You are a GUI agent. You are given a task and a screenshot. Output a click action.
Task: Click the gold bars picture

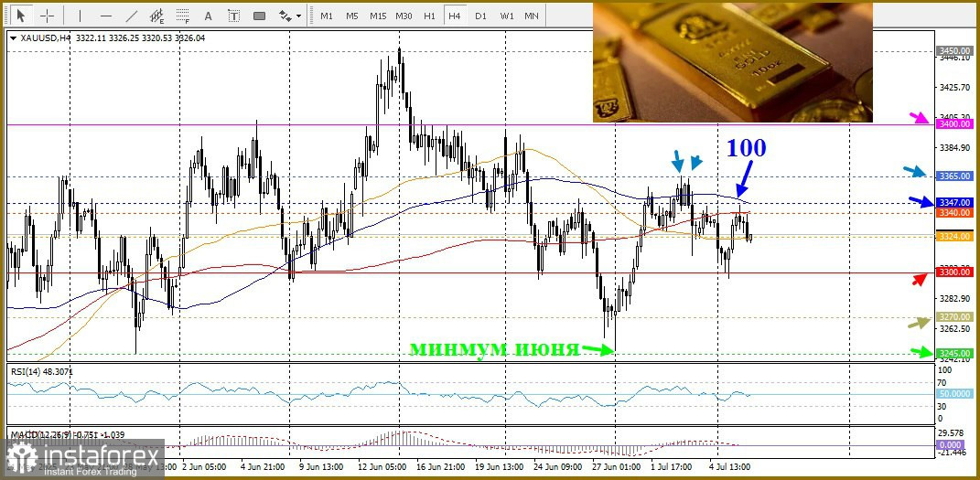(x=733, y=62)
